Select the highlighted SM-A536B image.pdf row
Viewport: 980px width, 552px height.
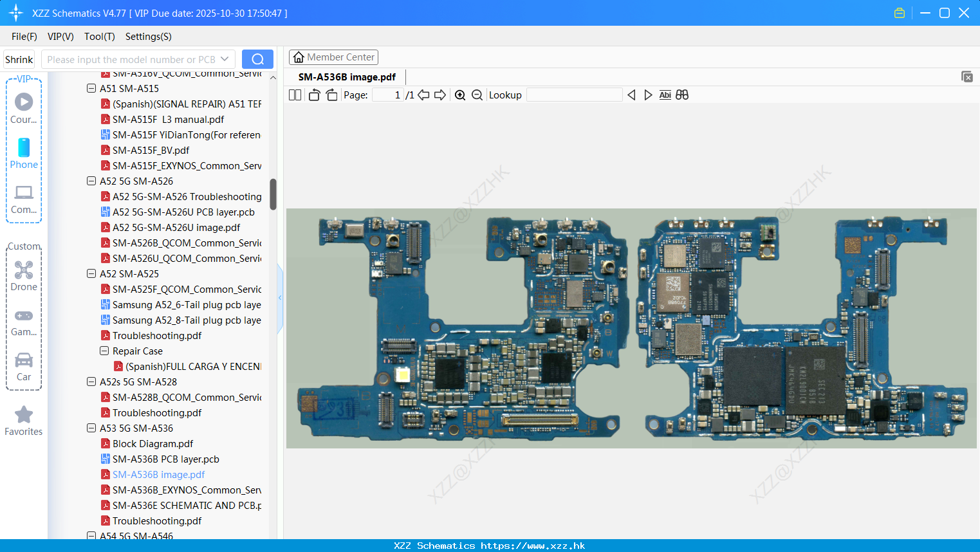158,474
